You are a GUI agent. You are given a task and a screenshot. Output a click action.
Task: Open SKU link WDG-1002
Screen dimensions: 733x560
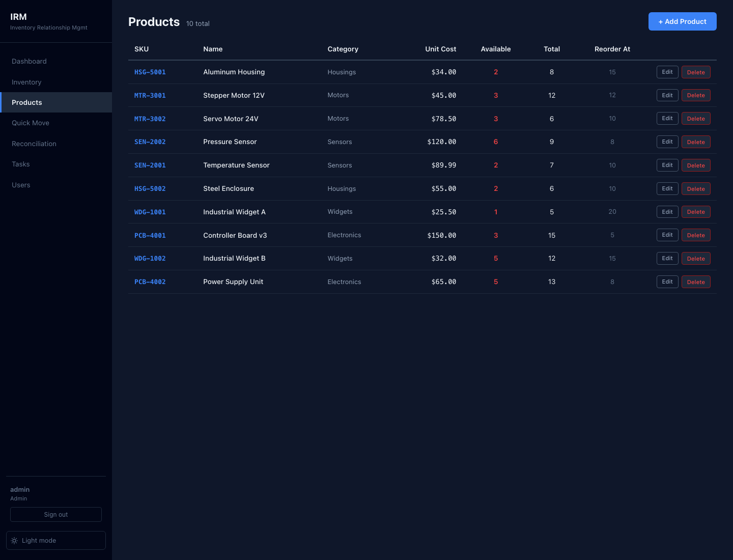(x=150, y=259)
